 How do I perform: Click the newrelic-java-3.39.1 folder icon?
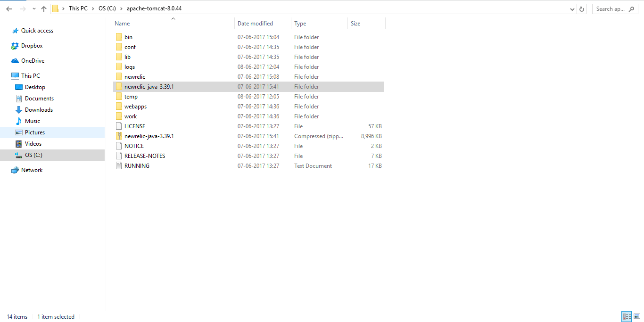[119, 87]
